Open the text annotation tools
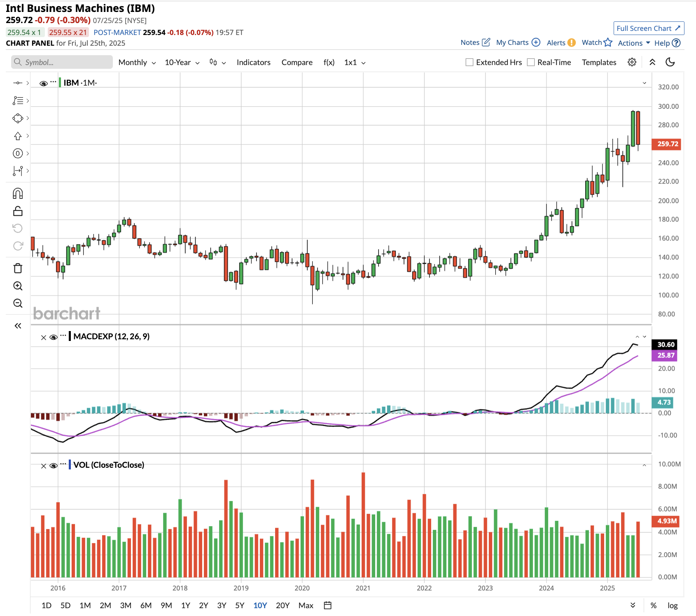Viewport: 696px width, 616px height. [x=18, y=100]
